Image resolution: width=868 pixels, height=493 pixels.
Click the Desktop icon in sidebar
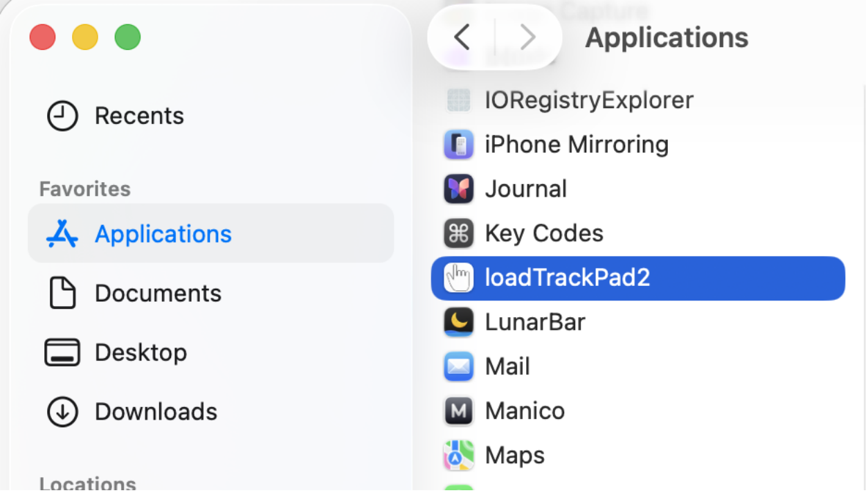click(x=62, y=352)
